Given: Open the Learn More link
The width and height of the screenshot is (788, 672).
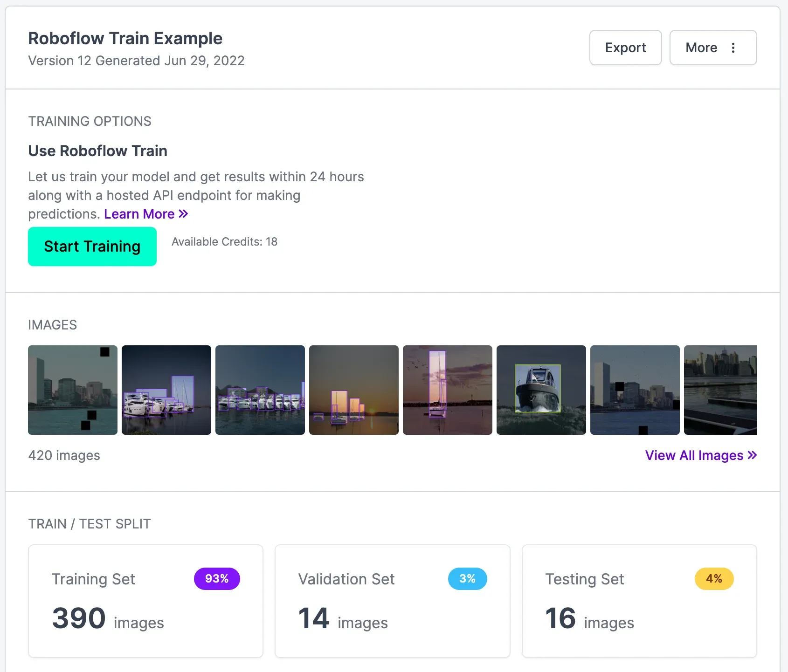Looking at the screenshot, I should click(x=146, y=214).
